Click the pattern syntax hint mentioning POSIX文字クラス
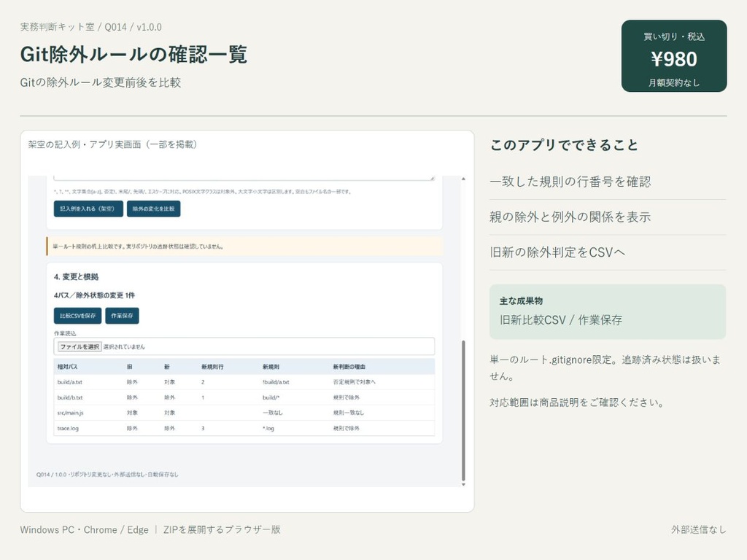The width and height of the screenshot is (747, 560). (203, 192)
